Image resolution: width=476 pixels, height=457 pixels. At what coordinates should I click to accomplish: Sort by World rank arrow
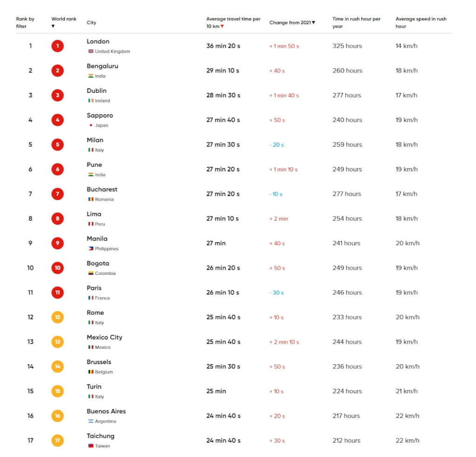pyautogui.click(x=53, y=26)
